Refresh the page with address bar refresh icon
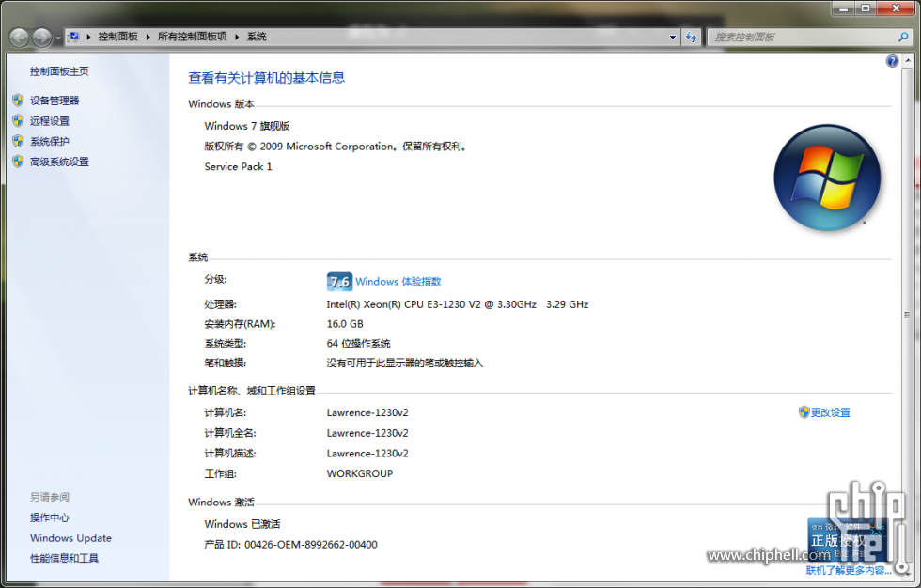This screenshot has width=921, height=588. (692, 37)
